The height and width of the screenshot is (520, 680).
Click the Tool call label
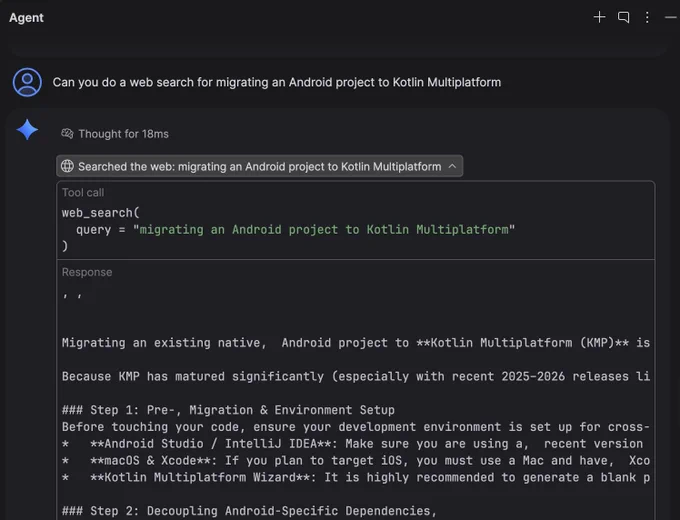(x=83, y=193)
